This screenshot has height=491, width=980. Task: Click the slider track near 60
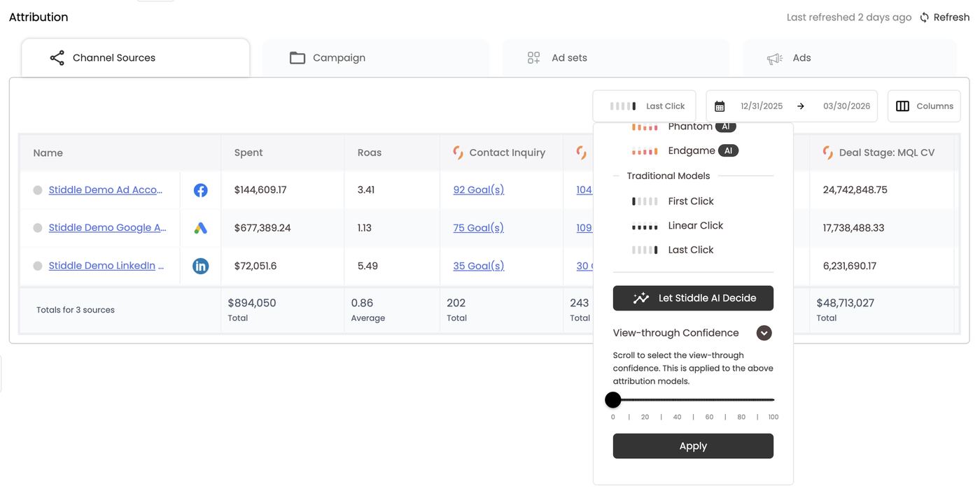tap(709, 400)
